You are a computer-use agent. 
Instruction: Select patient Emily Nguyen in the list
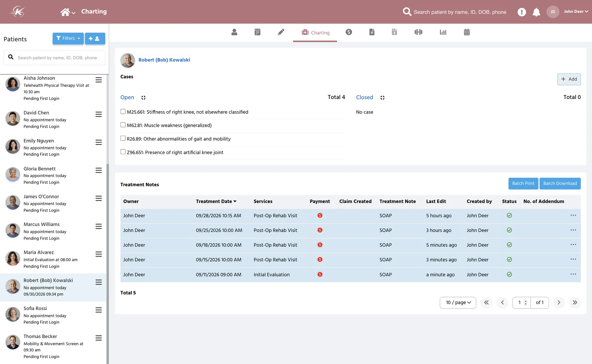pyautogui.click(x=54, y=147)
